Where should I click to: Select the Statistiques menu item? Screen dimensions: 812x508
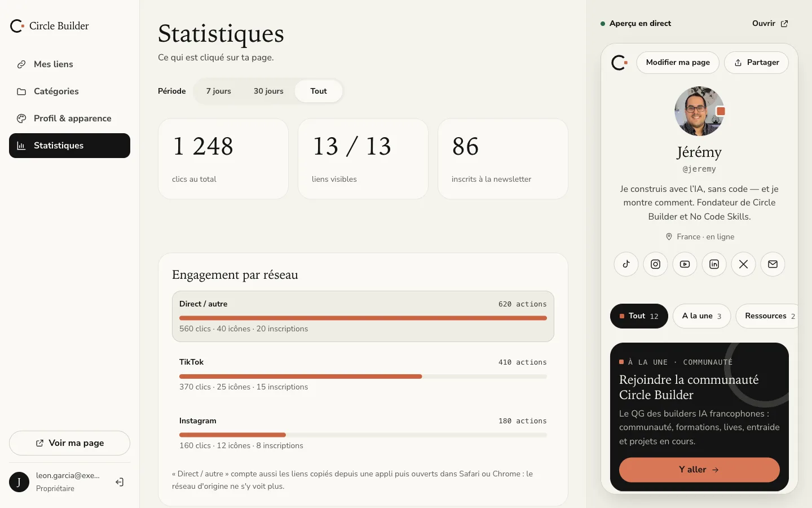pyautogui.click(x=69, y=146)
